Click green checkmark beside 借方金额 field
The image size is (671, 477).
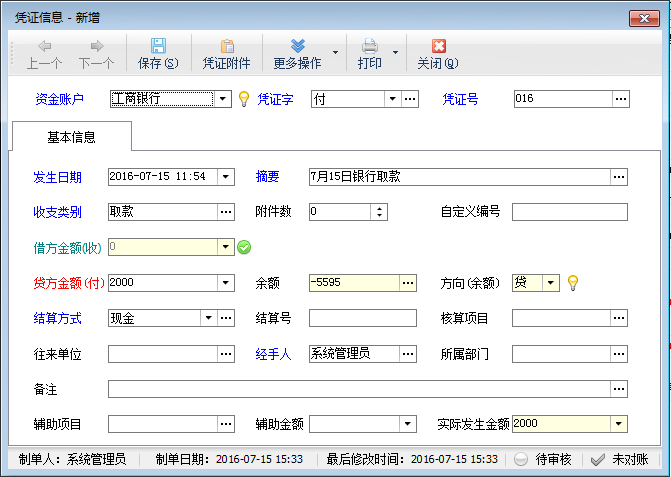[x=244, y=247]
